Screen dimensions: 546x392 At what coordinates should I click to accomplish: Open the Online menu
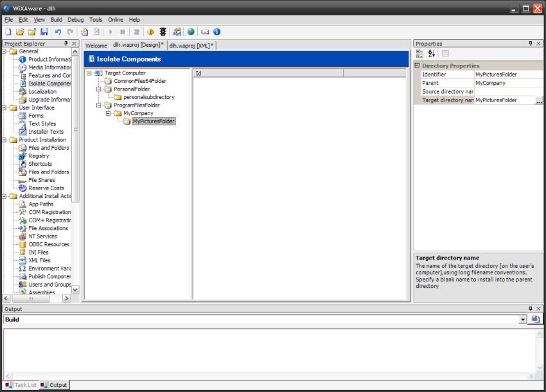[116, 20]
